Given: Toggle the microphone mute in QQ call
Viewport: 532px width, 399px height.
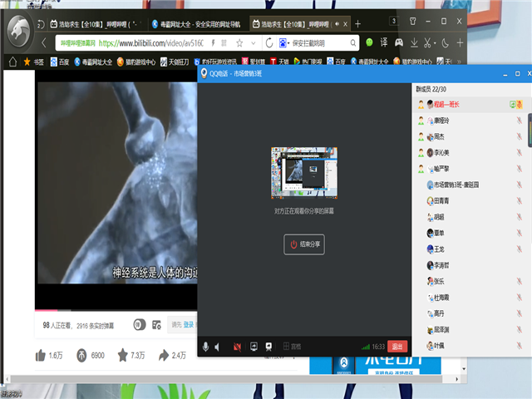Looking at the screenshot, I should [205, 347].
